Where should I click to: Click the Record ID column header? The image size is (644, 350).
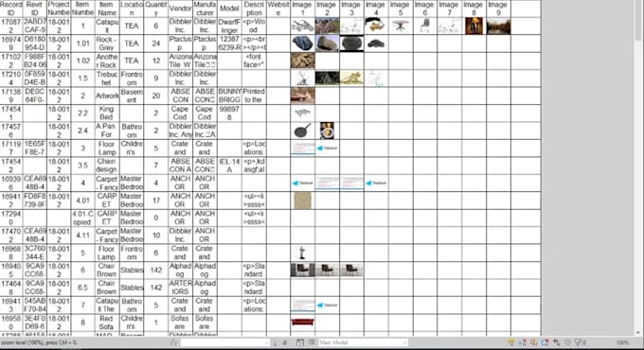[x=11, y=9]
